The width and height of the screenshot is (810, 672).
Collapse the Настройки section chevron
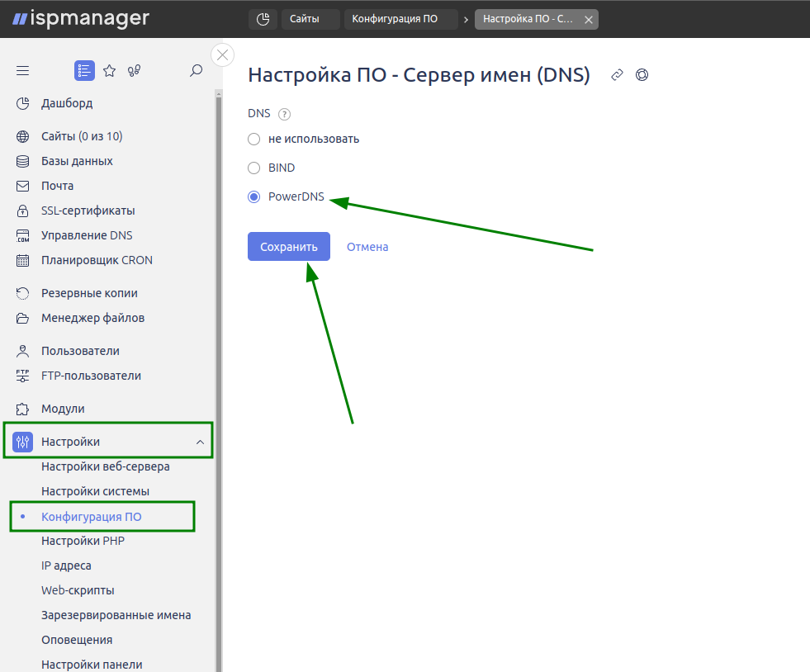(x=200, y=442)
